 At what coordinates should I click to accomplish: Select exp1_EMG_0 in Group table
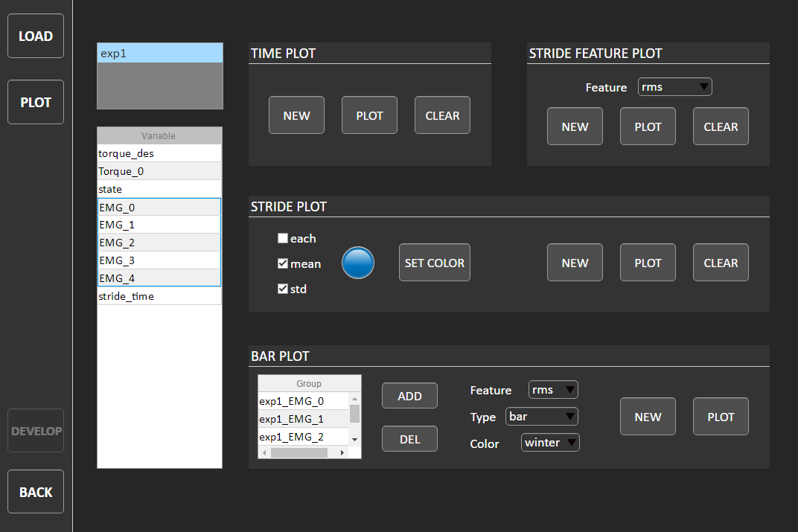coord(303,401)
